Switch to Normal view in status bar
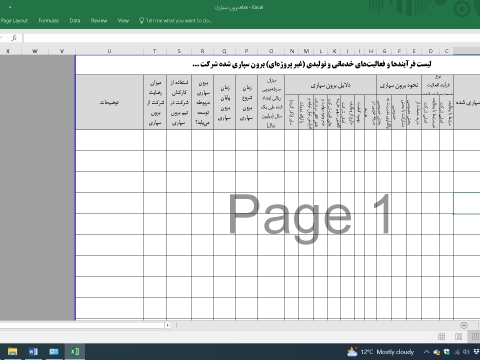 442,337
